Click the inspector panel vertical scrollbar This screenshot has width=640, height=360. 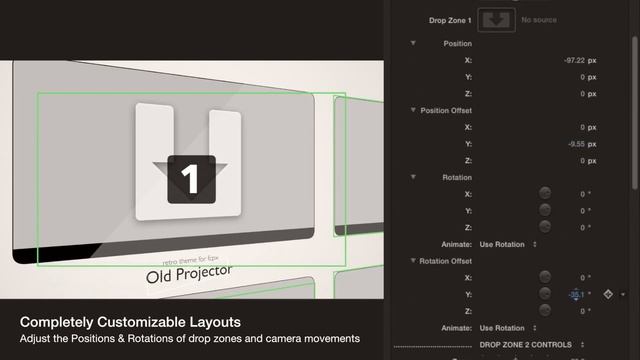tap(635, 113)
